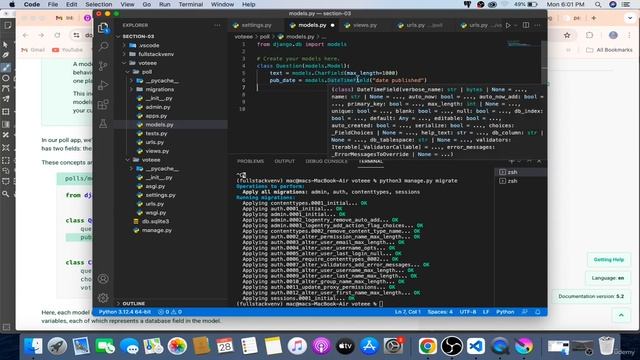Open the DEBUG CONSOLE panel tab

pyautogui.click(x=327, y=161)
